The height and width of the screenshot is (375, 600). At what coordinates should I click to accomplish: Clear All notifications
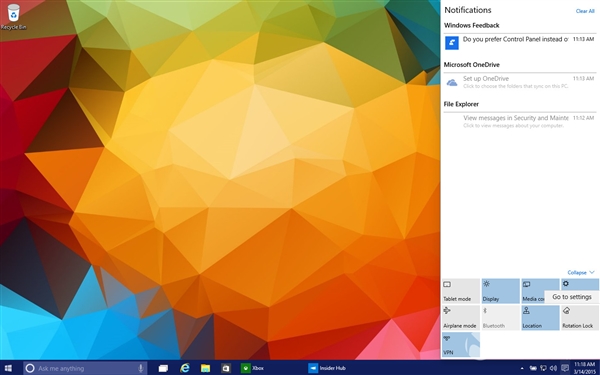coord(585,11)
